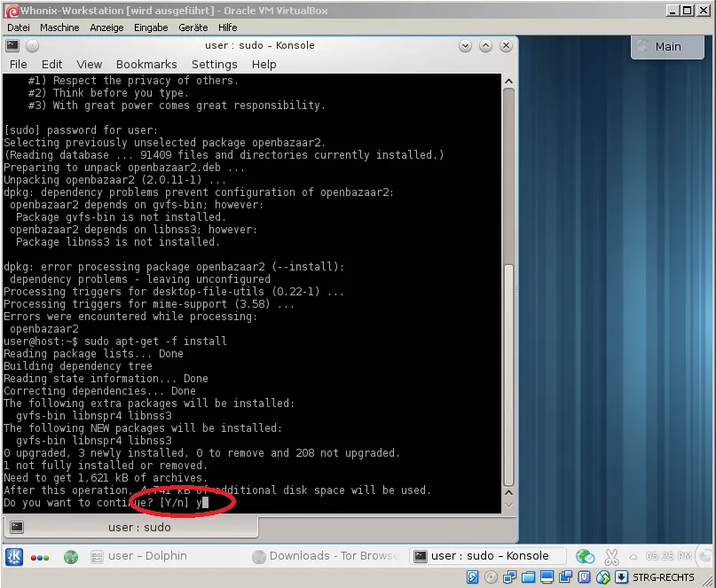Click 'Correcting dependencies... Done' line
This screenshot has height=588, width=716.
99,391
